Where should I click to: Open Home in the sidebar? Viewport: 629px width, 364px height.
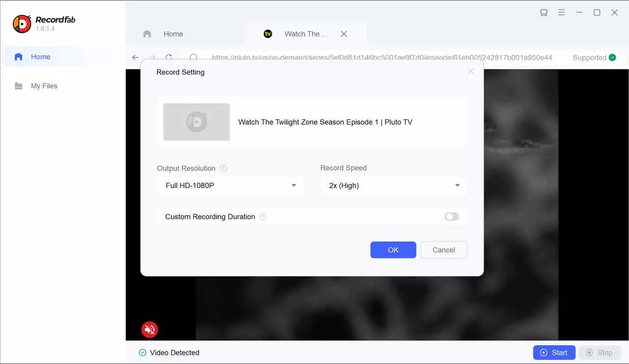58,56
